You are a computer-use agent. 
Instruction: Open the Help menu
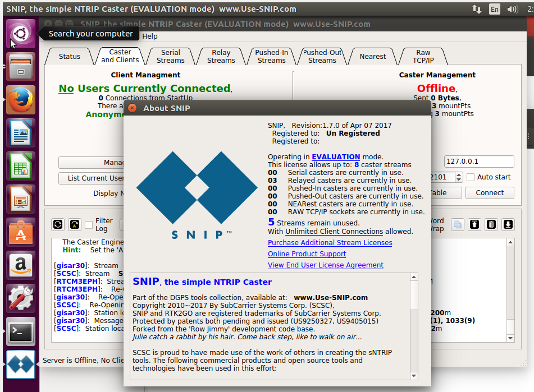pos(149,36)
